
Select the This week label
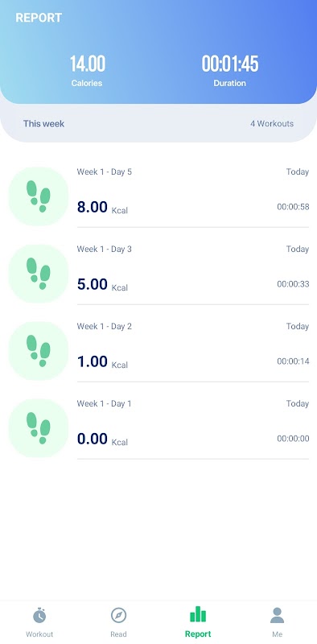point(43,124)
